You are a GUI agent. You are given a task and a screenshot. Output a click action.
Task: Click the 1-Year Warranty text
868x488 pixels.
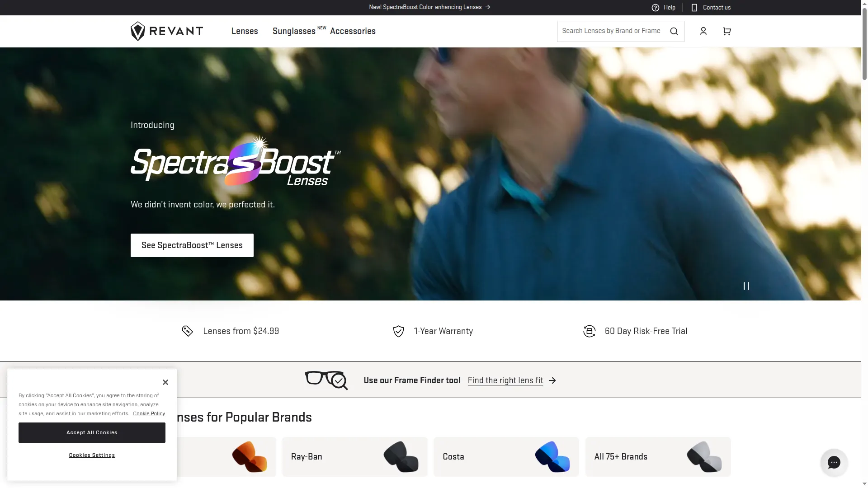tap(443, 331)
